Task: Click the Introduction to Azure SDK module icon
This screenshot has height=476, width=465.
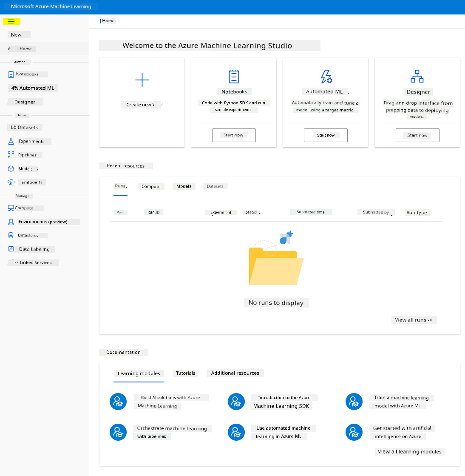Action: click(236, 401)
